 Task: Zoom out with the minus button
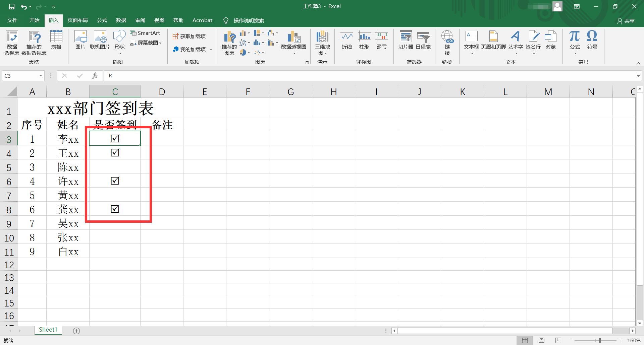(571, 340)
